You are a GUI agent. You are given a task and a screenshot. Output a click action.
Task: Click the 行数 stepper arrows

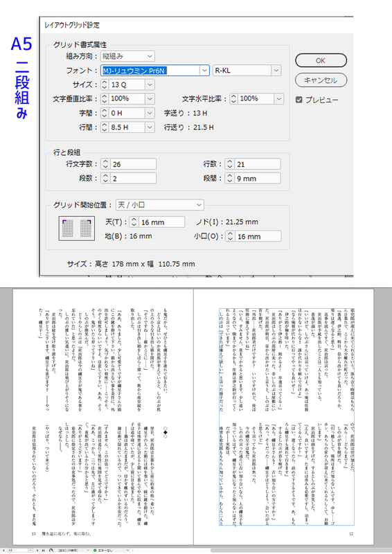[x=230, y=164]
